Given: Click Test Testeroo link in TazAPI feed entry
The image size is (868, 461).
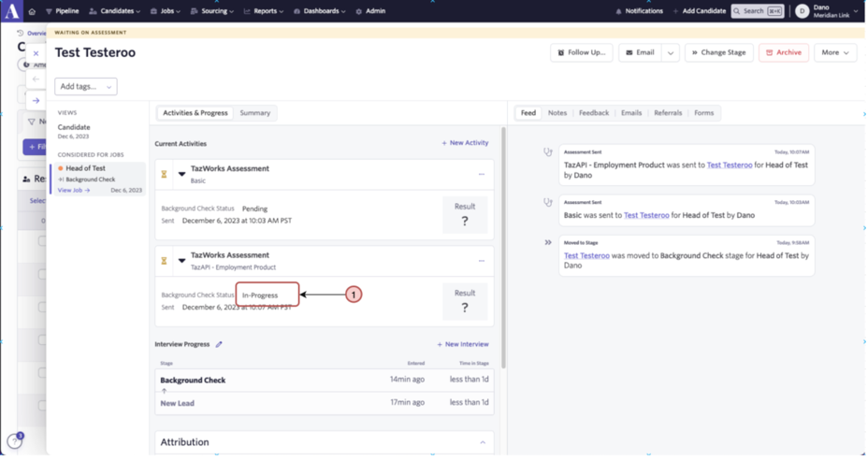Looking at the screenshot, I should tap(730, 165).
